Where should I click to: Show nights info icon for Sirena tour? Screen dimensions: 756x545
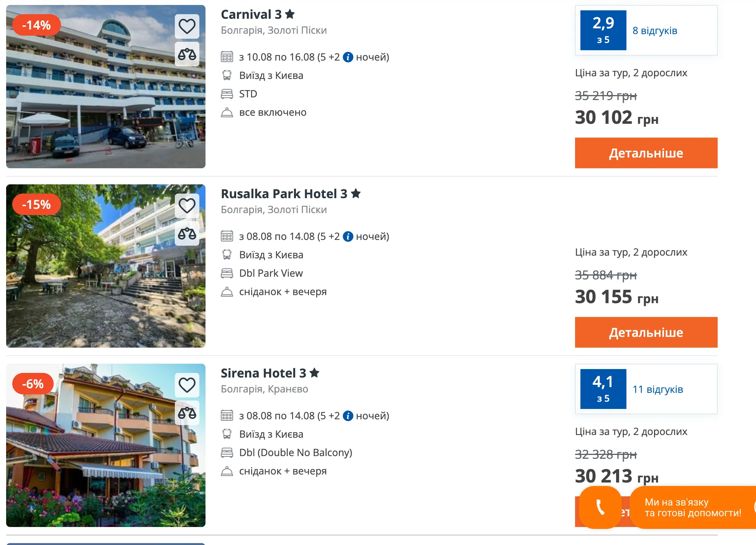(348, 416)
